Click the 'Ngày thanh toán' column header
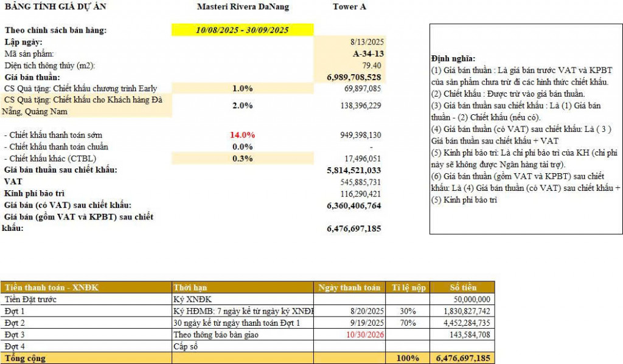The image size is (623, 364). 349,287
